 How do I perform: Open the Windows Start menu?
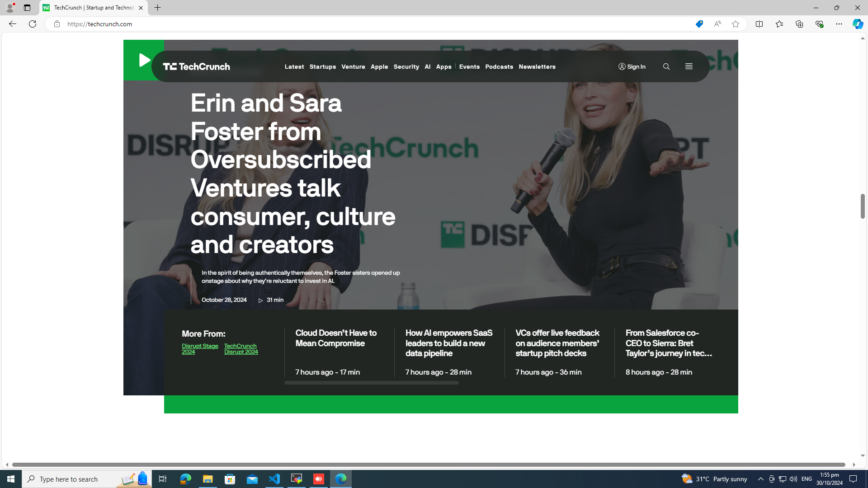pos(11,479)
